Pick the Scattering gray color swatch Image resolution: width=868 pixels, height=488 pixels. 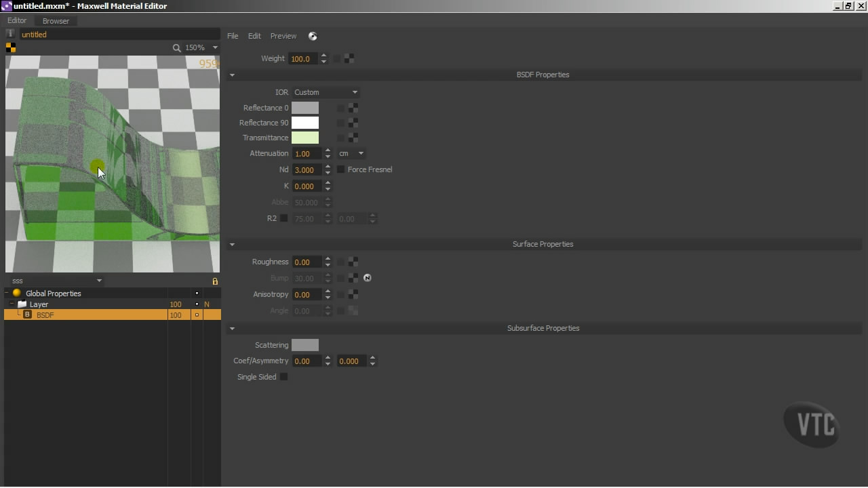[x=305, y=345]
